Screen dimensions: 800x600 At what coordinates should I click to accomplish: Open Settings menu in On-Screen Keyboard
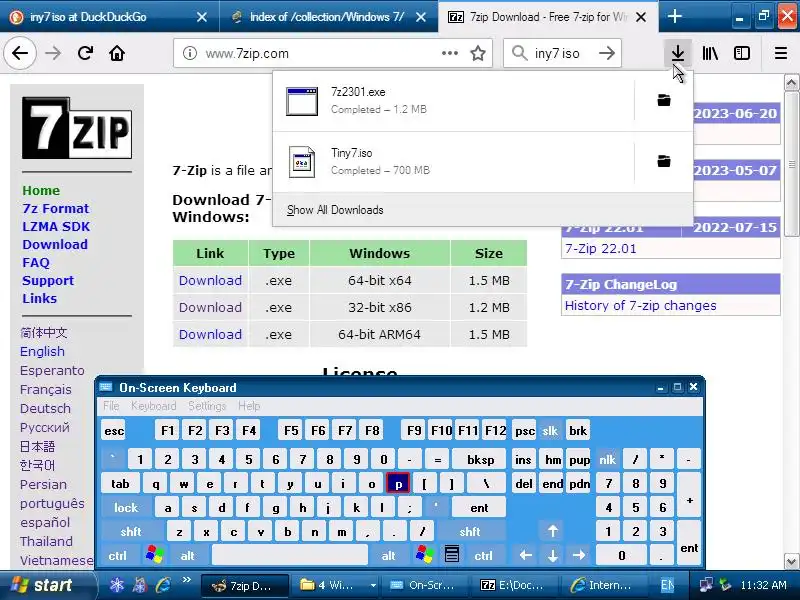pyautogui.click(x=207, y=406)
